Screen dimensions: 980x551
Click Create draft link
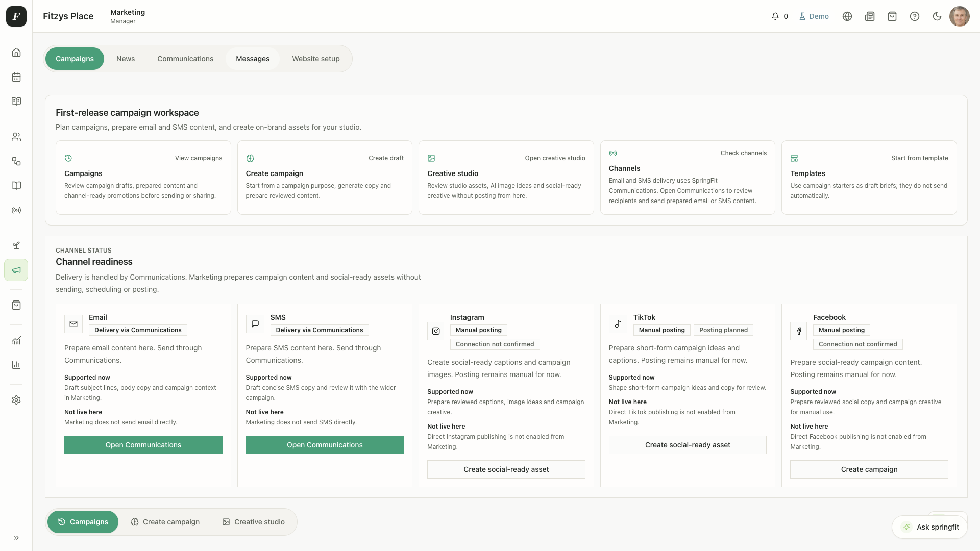386,158
